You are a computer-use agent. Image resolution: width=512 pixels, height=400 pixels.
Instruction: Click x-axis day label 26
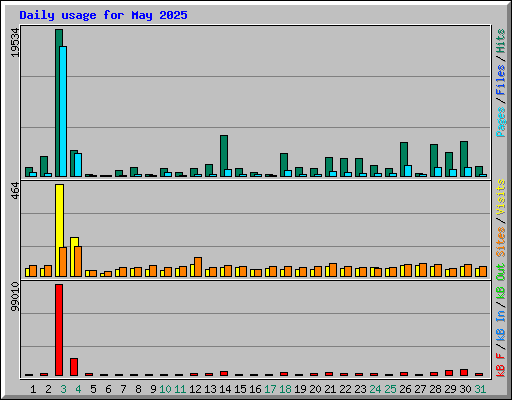pos(405,389)
